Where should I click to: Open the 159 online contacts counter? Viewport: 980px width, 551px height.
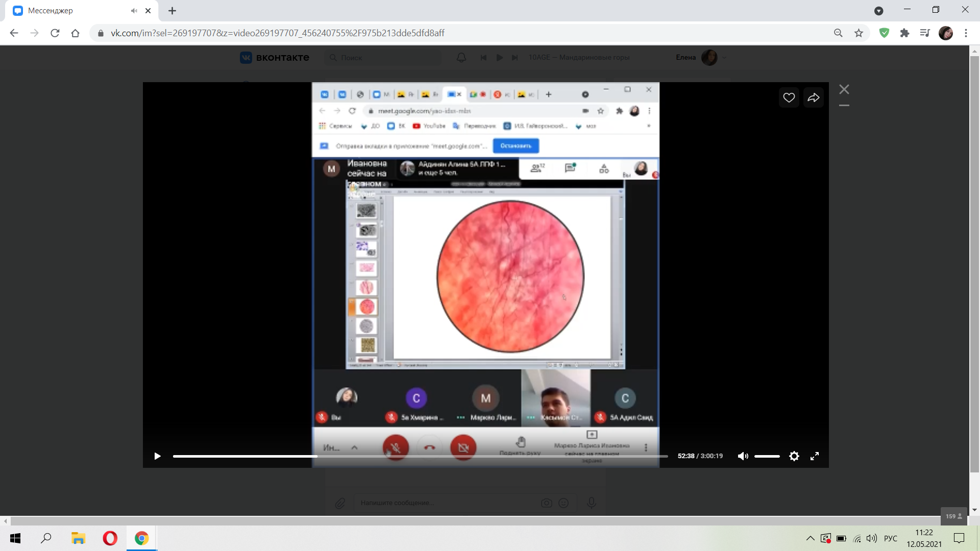(x=953, y=516)
